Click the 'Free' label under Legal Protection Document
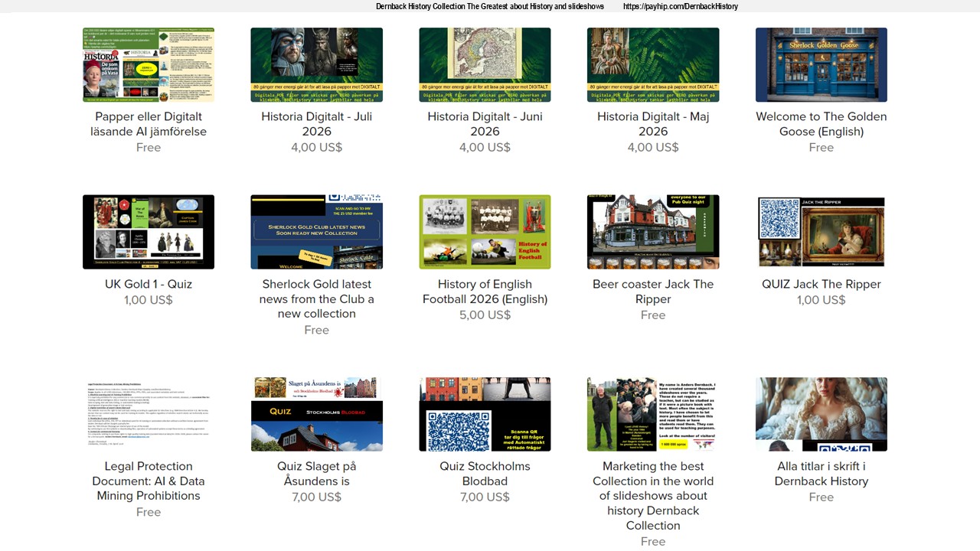The image size is (980, 551). [x=149, y=512]
